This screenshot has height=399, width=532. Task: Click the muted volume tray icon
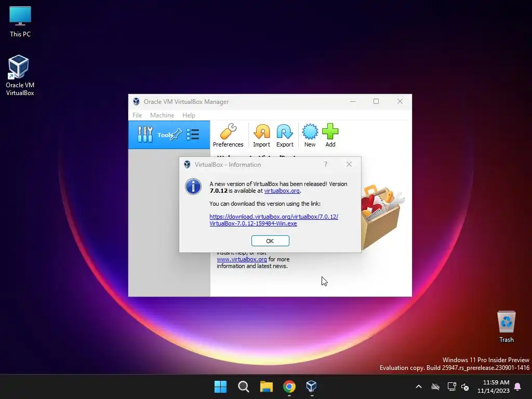(x=465, y=387)
